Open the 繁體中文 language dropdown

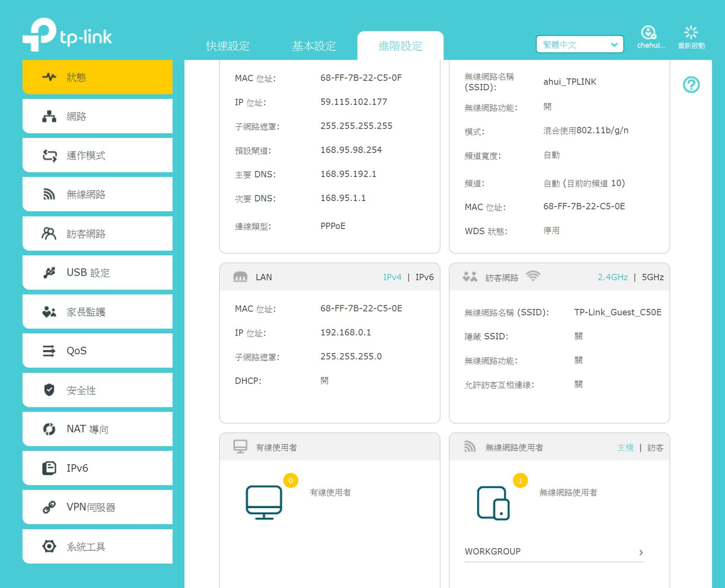[580, 44]
